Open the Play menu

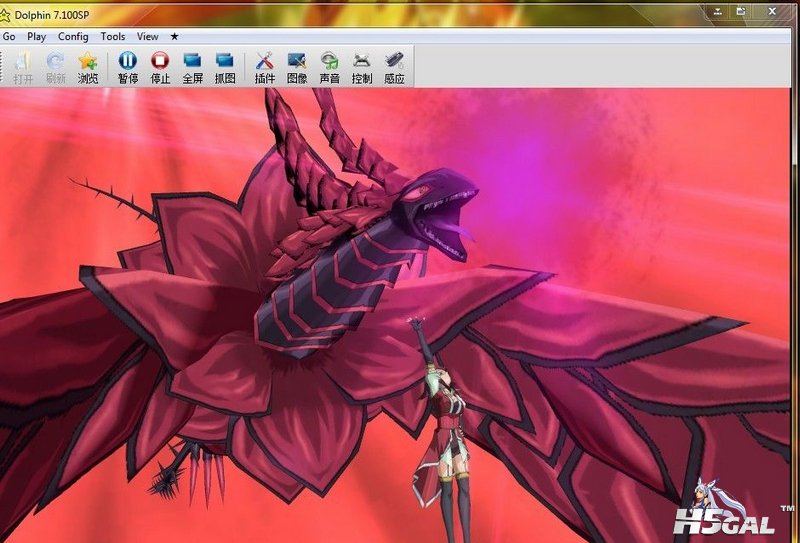(36, 37)
